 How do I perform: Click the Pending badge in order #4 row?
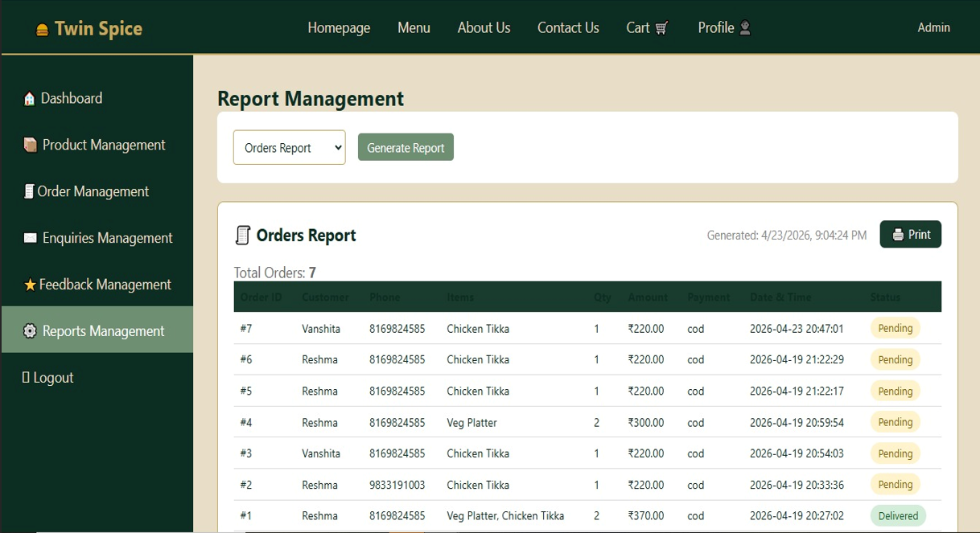coord(895,422)
